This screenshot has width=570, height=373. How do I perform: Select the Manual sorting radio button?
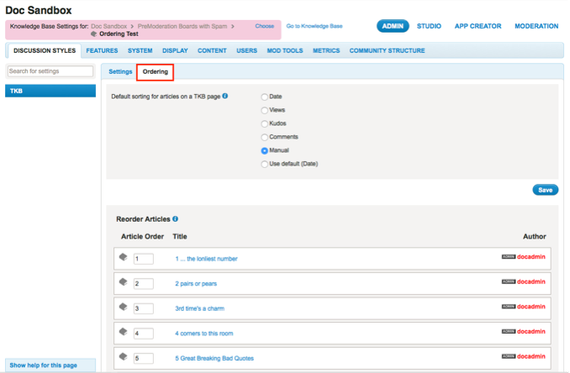point(264,151)
